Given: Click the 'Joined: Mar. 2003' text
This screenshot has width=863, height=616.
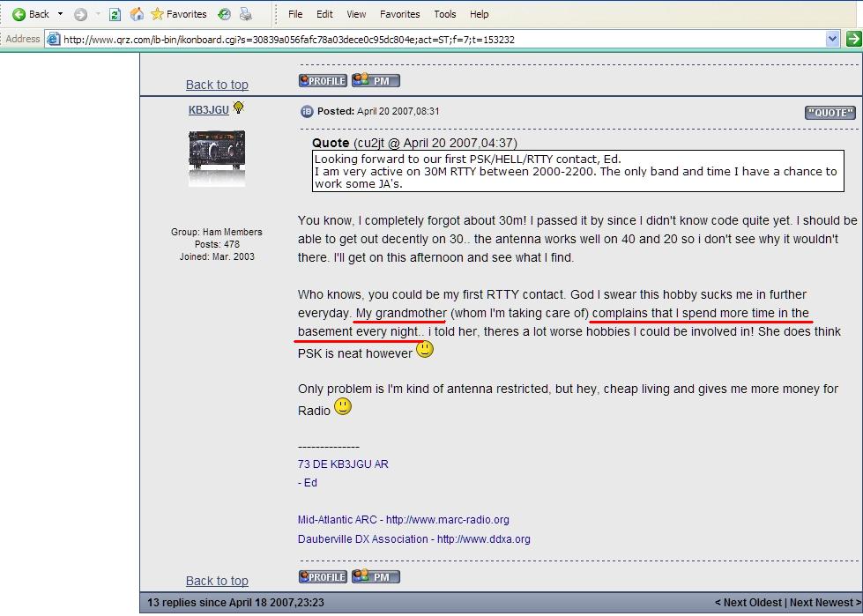Looking at the screenshot, I should pos(217,256).
